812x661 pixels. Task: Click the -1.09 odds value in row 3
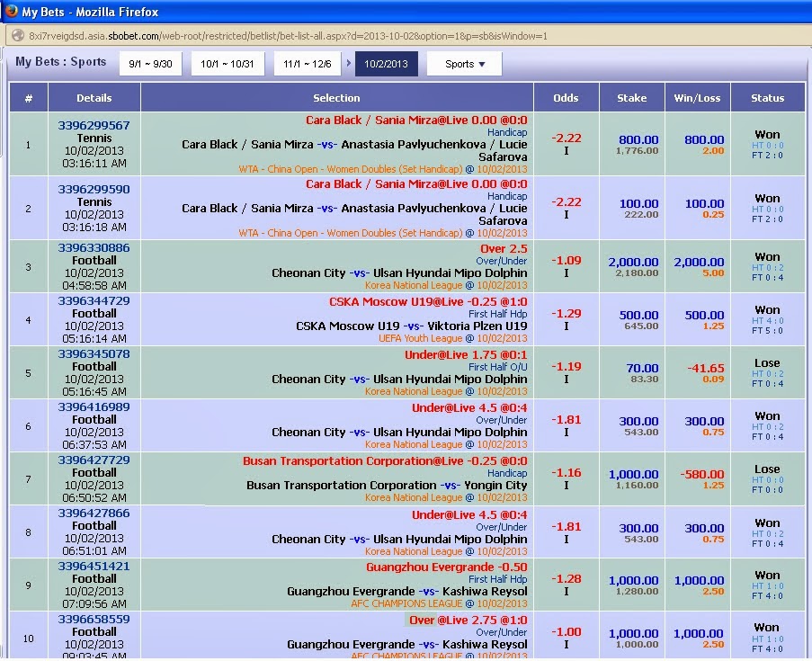click(566, 261)
